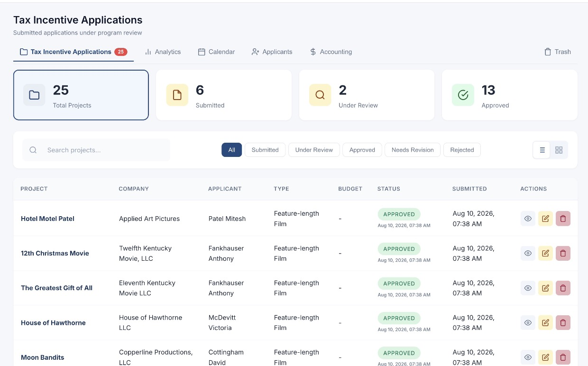This screenshot has height=366, width=588.
Task: Select the Submitted summary card
Action: [224, 95]
